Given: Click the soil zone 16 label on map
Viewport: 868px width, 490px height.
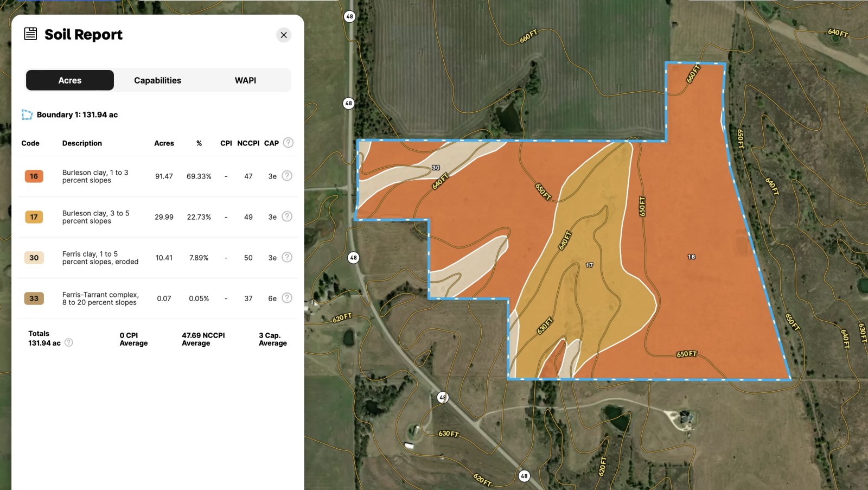Looking at the screenshot, I should tap(691, 257).
